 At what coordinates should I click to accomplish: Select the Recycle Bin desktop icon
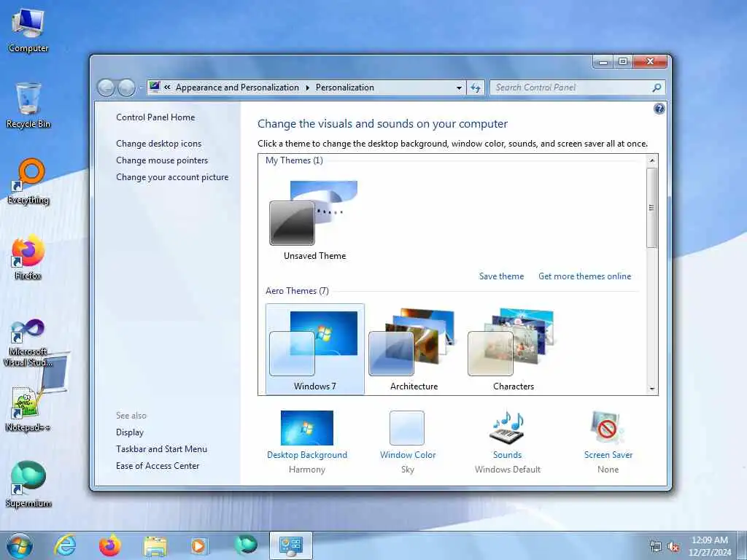(28, 105)
